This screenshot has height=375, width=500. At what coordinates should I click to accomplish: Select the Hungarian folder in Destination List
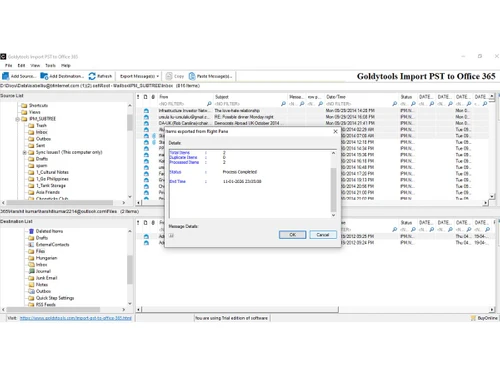(x=46, y=258)
